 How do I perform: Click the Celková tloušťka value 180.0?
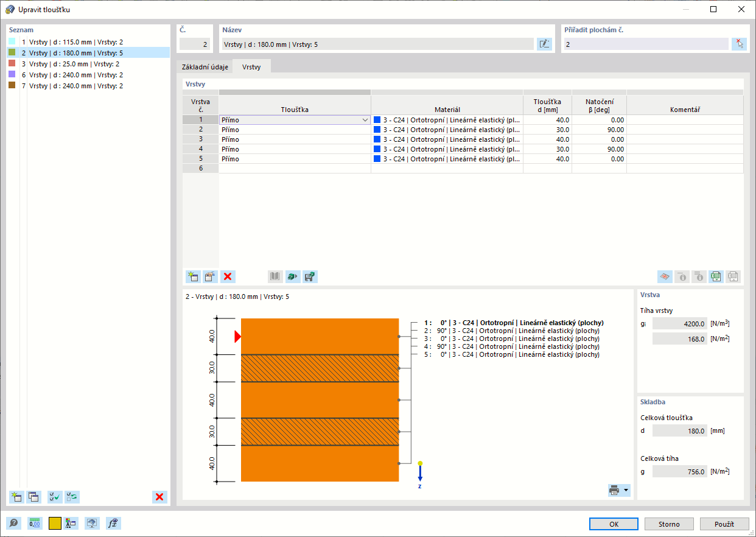click(x=680, y=430)
